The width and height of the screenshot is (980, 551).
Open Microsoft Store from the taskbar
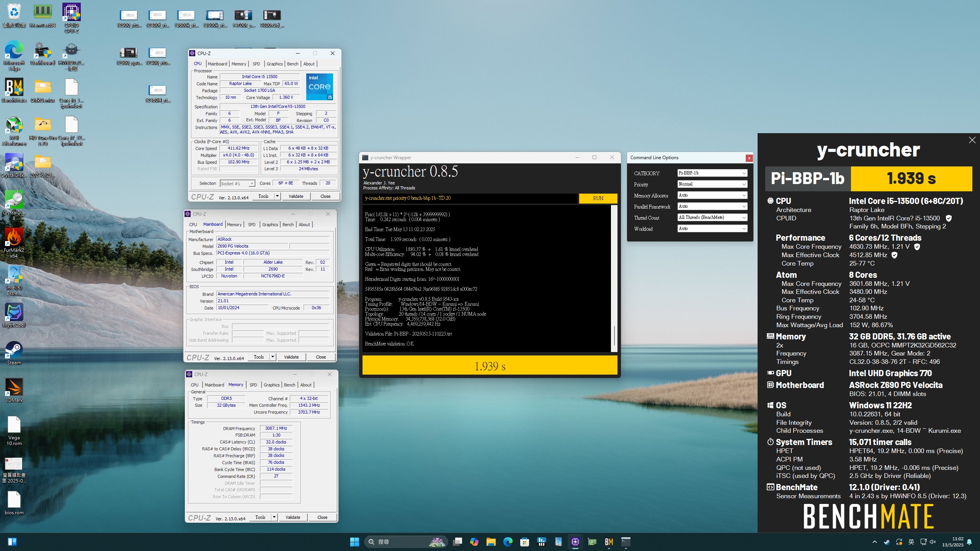coord(525,542)
